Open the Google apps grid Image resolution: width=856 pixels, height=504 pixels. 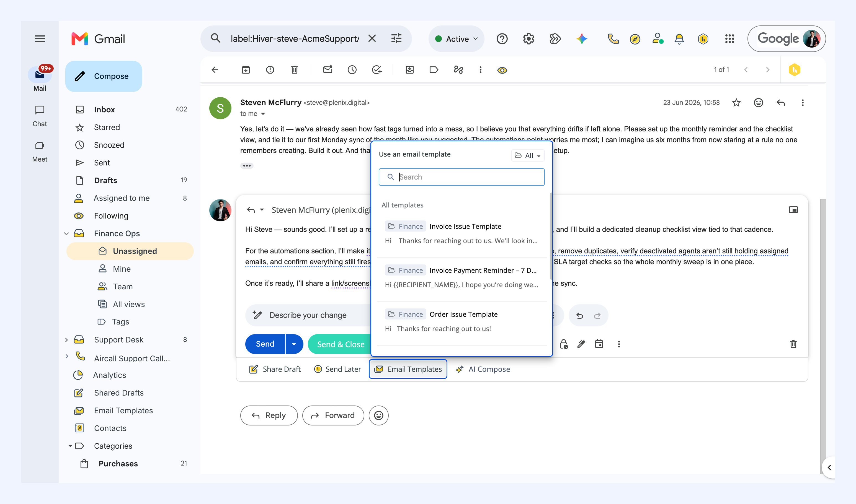pyautogui.click(x=729, y=39)
